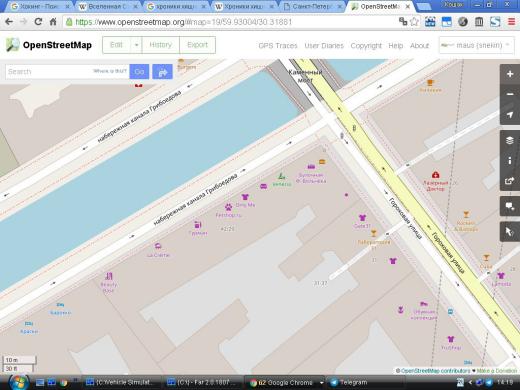
Task: Show my location on the map
Action: click(x=510, y=115)
